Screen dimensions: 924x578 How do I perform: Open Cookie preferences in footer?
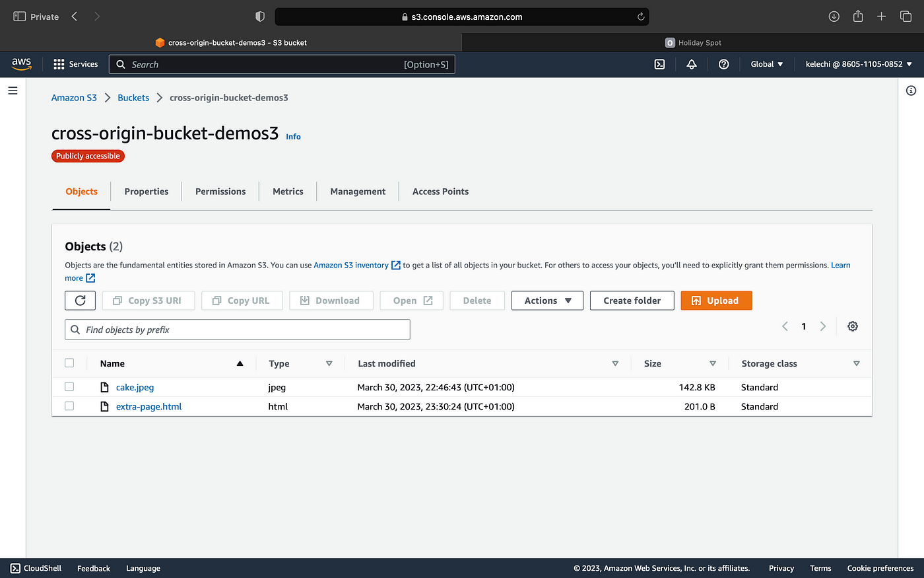pos(880,568)
